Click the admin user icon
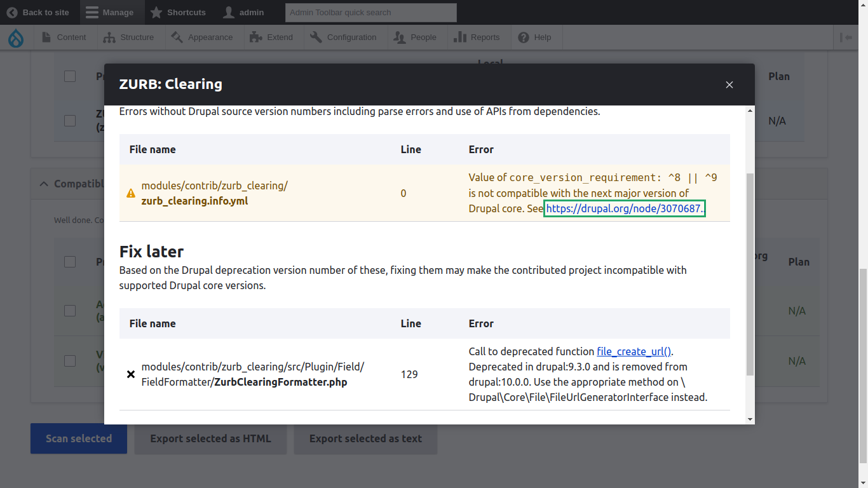 tap(229, 12)
